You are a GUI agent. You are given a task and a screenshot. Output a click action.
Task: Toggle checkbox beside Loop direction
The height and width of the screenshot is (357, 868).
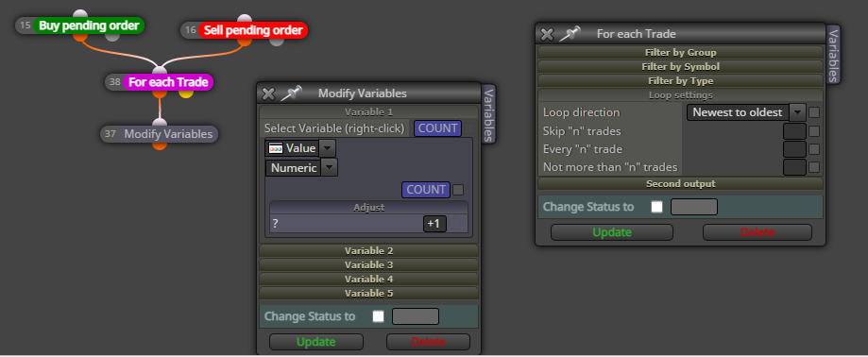[x=814, y=112]
